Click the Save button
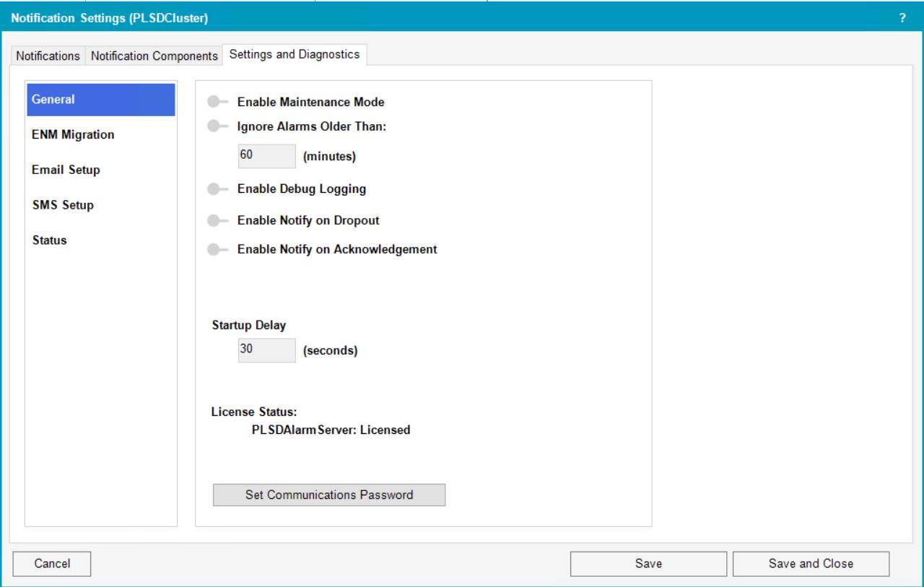The height and width of the screenshot is (587, 924). (x=648, y=563)
